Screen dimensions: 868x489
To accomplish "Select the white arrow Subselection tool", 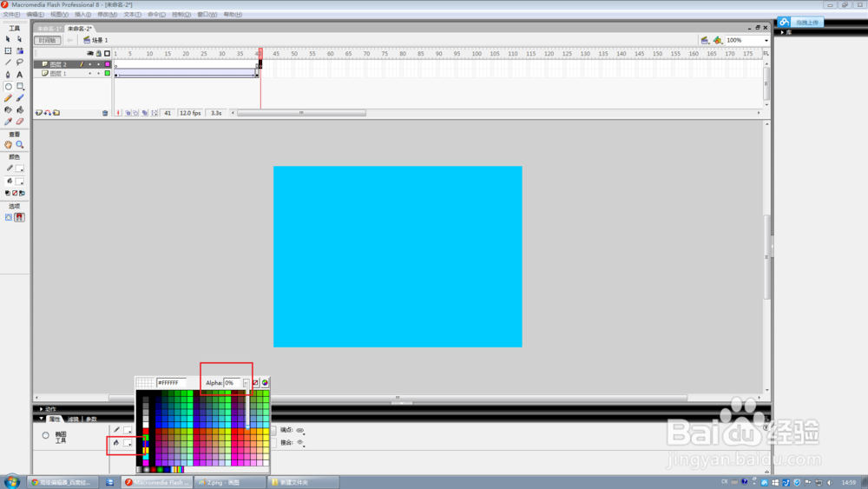I will 20,39.
